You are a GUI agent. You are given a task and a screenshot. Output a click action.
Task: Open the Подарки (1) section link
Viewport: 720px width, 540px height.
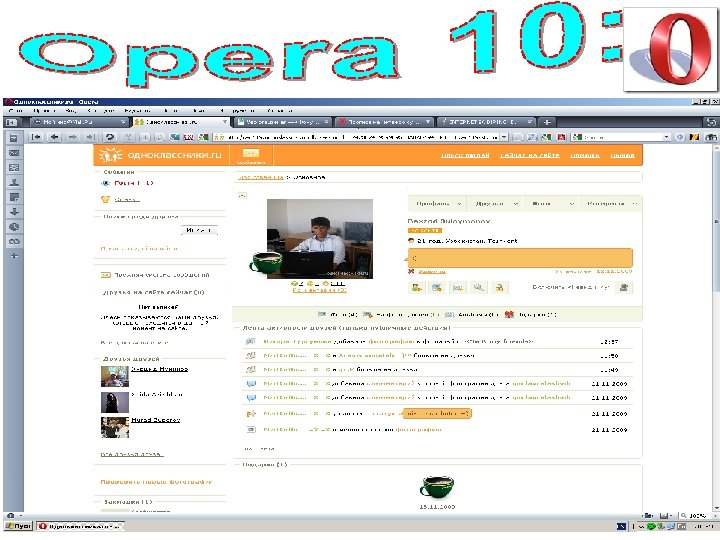click(x=537, y=315)
